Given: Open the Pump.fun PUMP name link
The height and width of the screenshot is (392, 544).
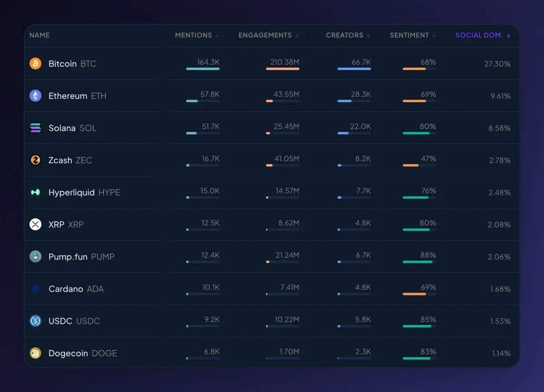Looking at the screenshot, I should (82, 257).
